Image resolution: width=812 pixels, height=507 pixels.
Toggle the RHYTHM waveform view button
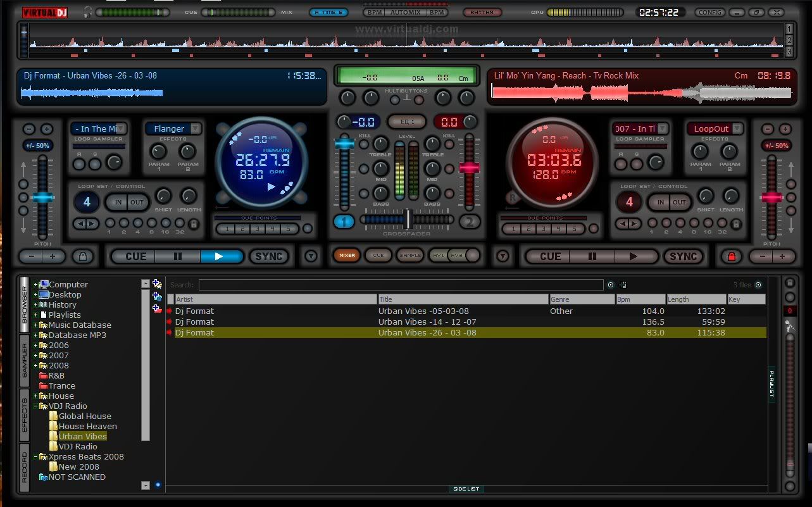(x=482, y=12)
